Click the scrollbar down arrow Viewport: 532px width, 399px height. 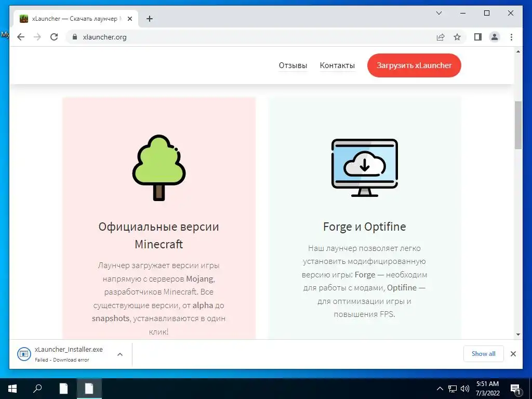point(518,335)
